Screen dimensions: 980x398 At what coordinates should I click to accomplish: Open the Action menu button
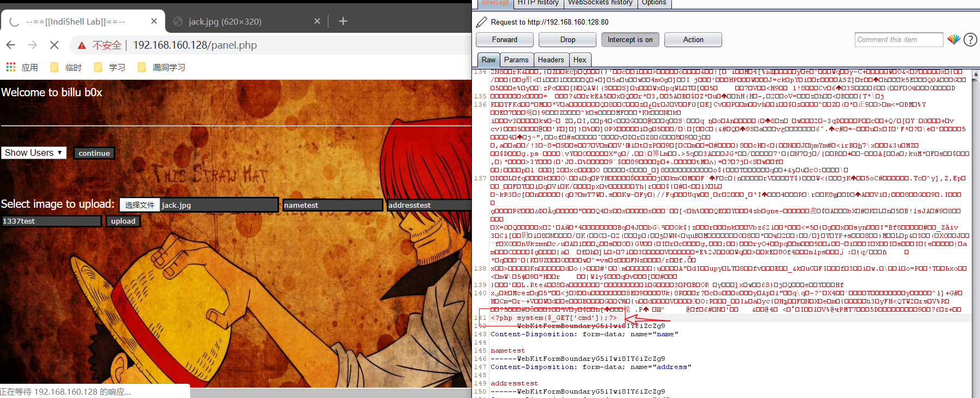point(693,39)
